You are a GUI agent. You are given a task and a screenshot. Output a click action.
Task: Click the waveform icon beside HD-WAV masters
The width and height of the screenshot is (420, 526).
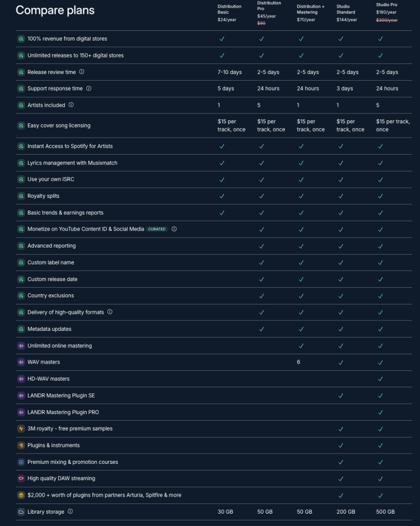click(21, 379)
